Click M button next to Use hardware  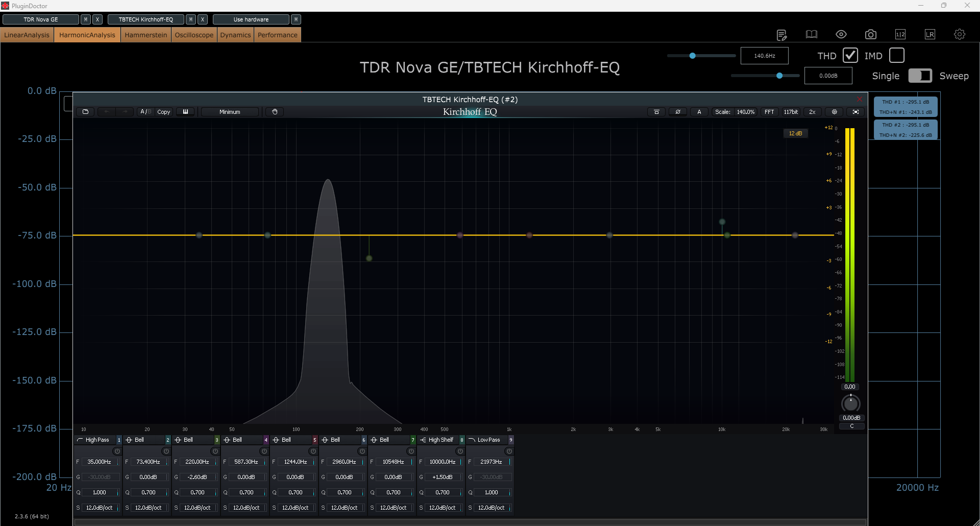coord(296,19)
